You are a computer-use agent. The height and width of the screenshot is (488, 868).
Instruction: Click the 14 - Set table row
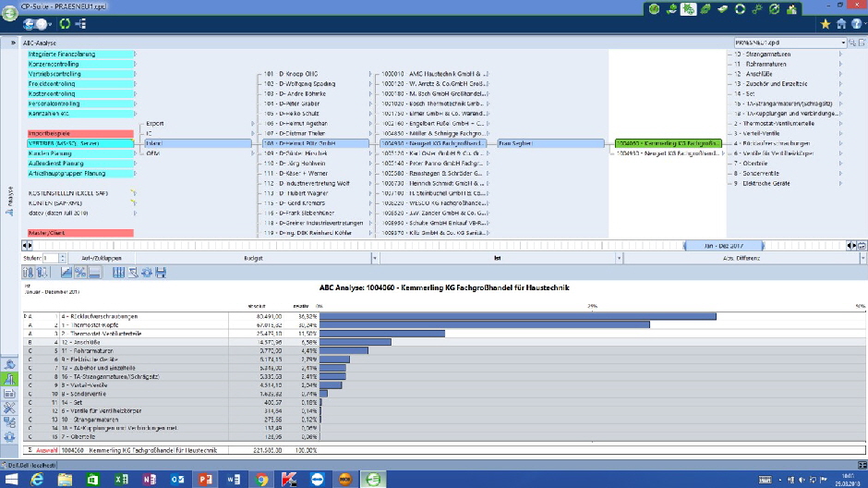pyautogui.click(x=443, y=403)
